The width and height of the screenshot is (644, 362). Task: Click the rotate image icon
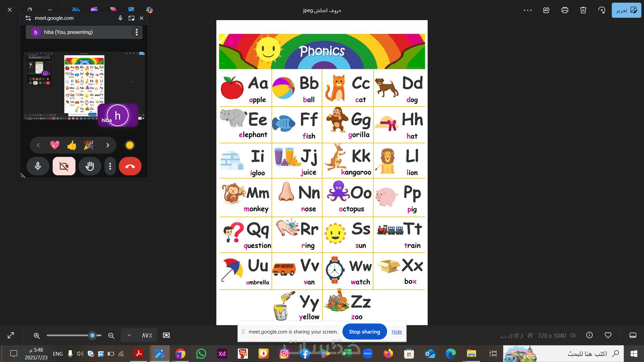coord(601,10)
